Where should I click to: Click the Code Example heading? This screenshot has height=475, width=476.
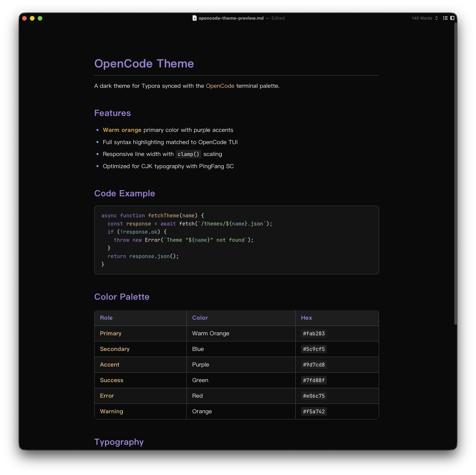pyautogui.click(x=124, y=193)
